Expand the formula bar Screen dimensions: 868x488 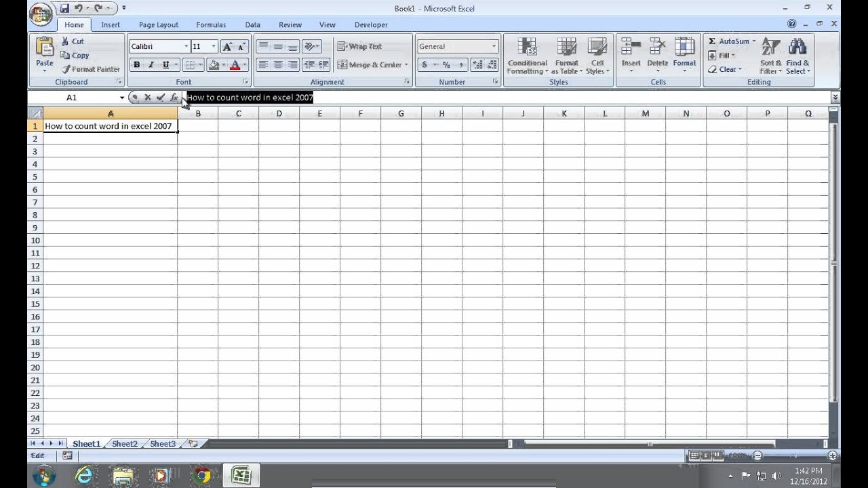coord(835,98)
